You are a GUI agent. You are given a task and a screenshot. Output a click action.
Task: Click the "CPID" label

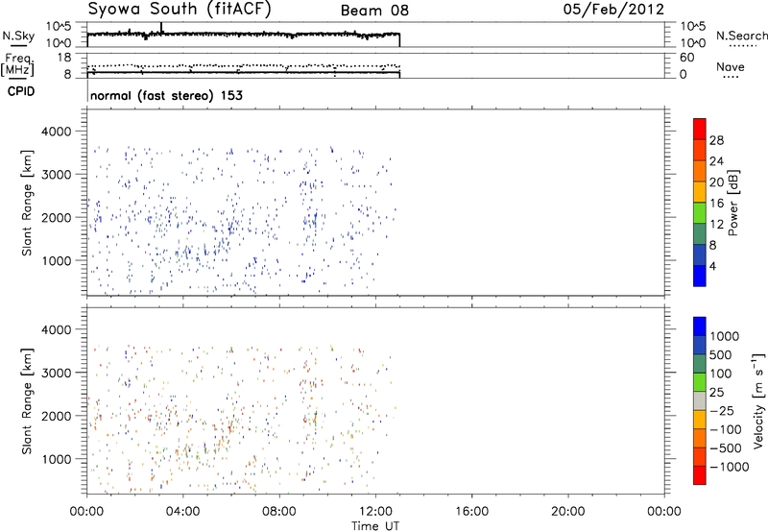click(21, 91)
